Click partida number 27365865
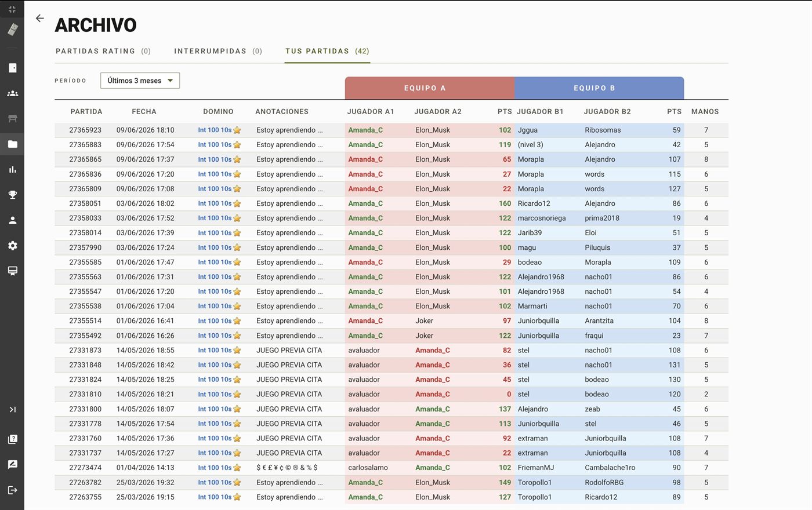The image size is (812, 510). point(85,159)
